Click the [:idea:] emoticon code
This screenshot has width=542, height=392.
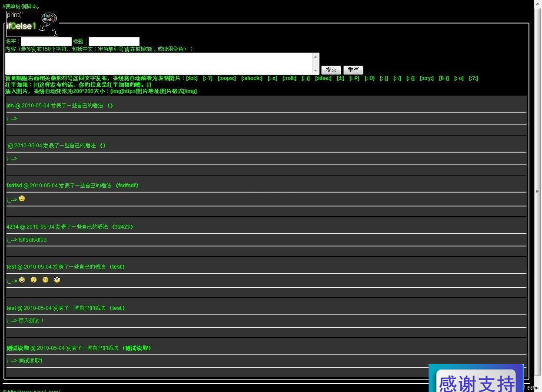323,78
